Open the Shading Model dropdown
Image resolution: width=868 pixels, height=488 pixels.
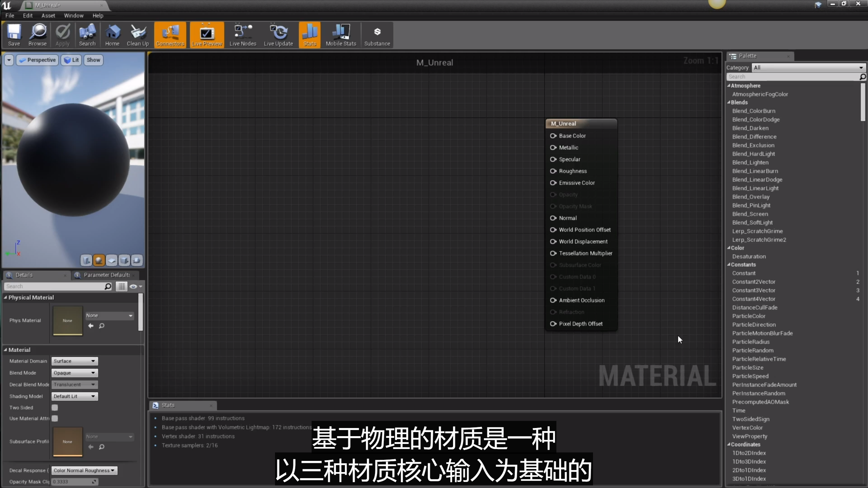pyautogui.click(x=74, y=396)
